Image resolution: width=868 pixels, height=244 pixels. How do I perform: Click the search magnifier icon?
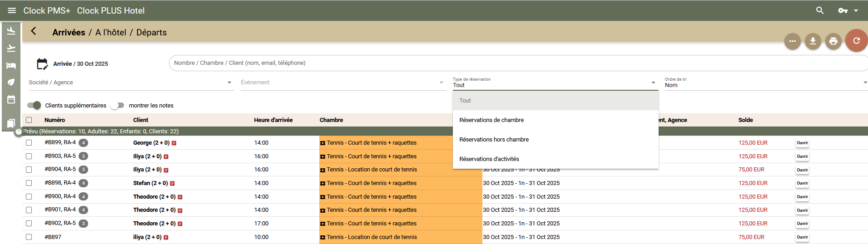tap(820, 10)
